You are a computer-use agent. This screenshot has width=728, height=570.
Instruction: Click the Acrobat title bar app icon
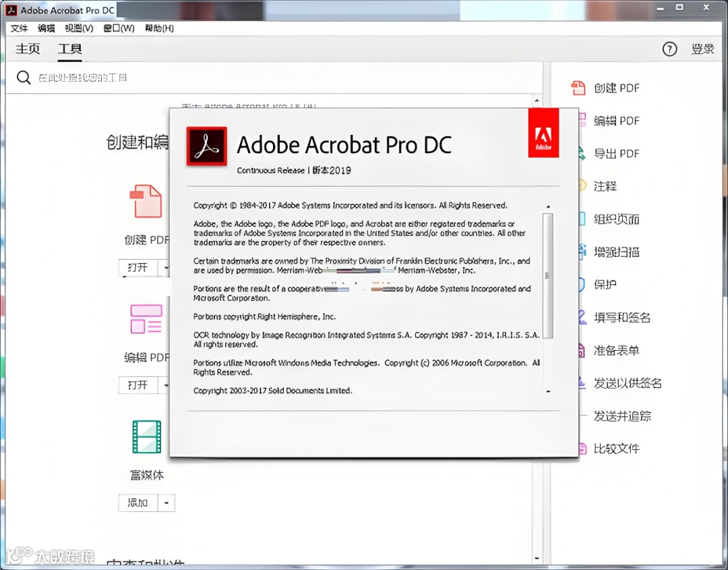tap(11, 9)
